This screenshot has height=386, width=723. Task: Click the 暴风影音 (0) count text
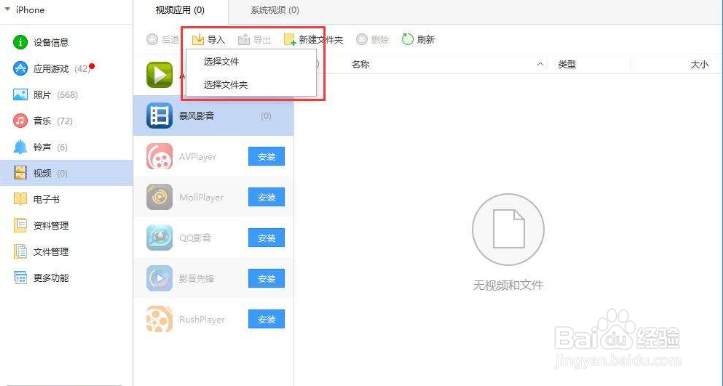tap(266, 116)
